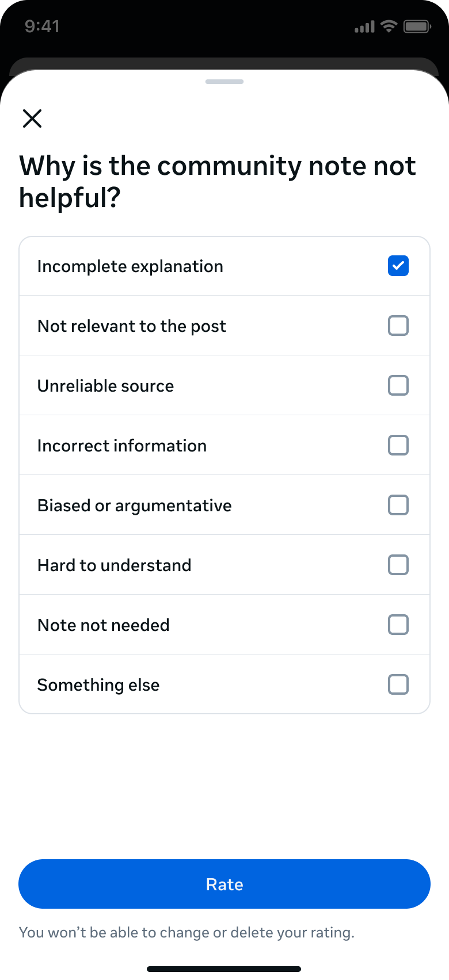Tap the Incomplete explanation label text
This screenshot has width=449, height=980.
[x=130, y=266]
